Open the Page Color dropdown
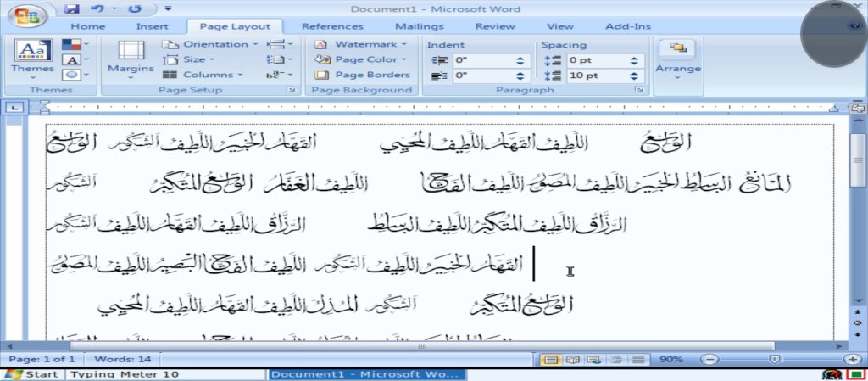The width and height of the screenshot is (868, 381). [x=362, y=59]
